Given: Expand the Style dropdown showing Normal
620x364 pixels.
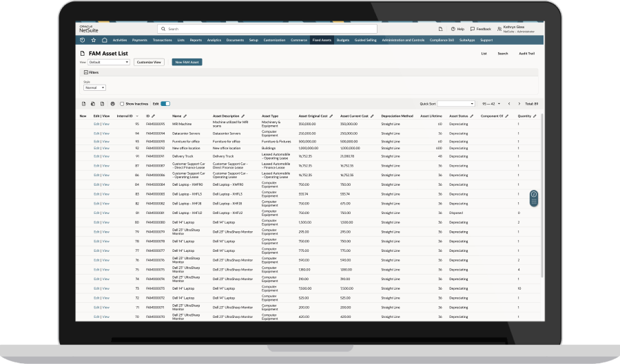Looking at the screenshot, I should point(94,87).
